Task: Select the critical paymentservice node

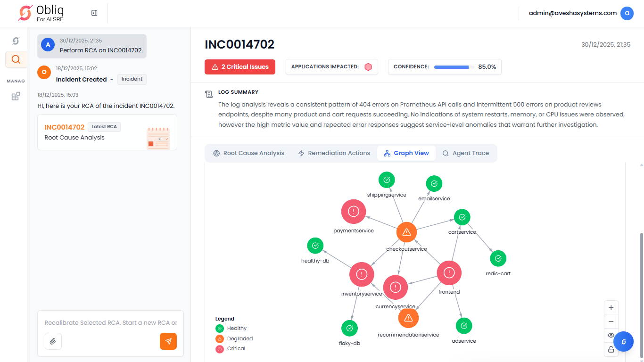Action: tap(354, 212)
